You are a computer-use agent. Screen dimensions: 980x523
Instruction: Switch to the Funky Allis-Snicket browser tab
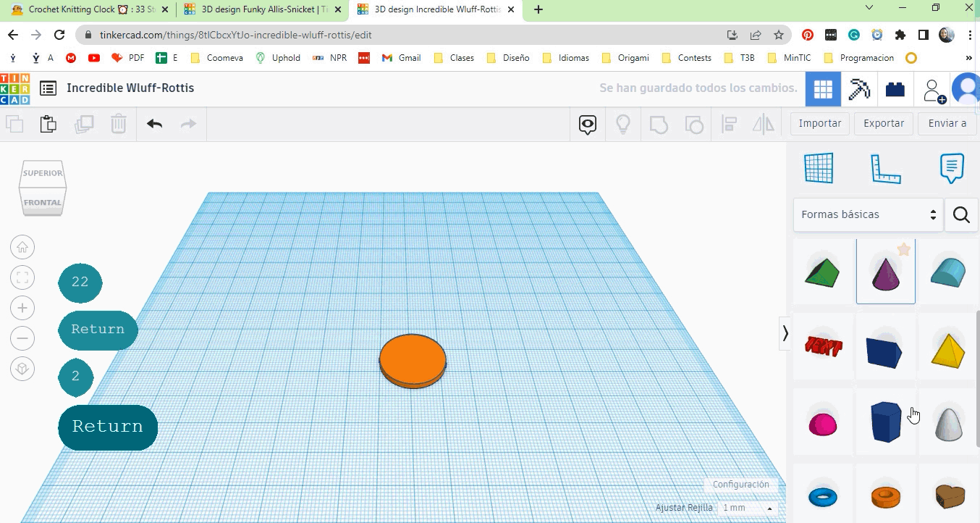261,9
